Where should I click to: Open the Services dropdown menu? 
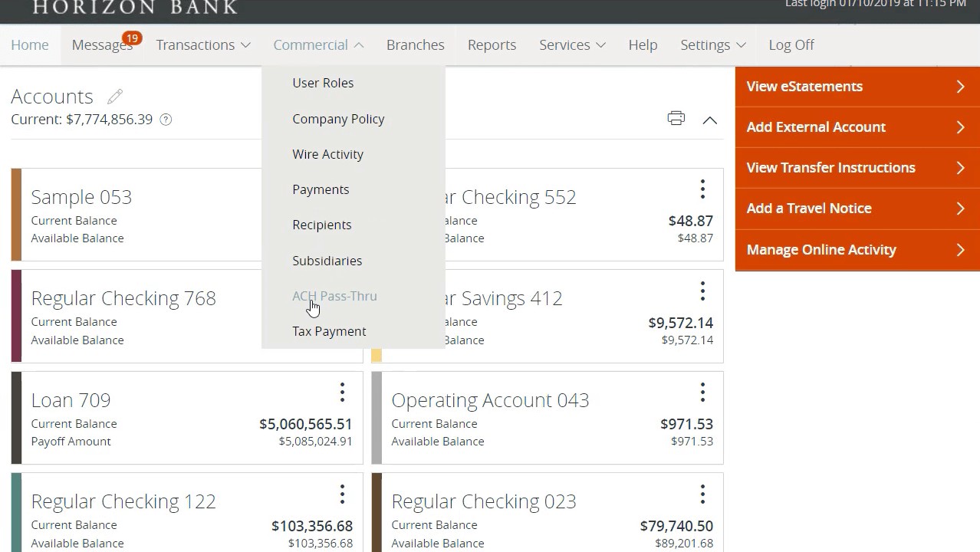click(572, 45)
